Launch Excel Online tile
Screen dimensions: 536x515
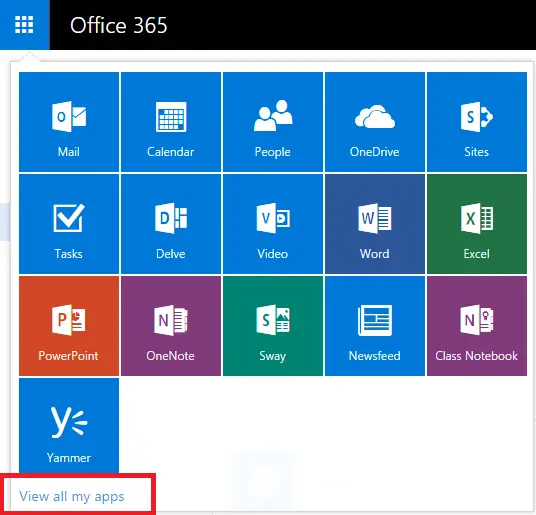pos(477,224)
